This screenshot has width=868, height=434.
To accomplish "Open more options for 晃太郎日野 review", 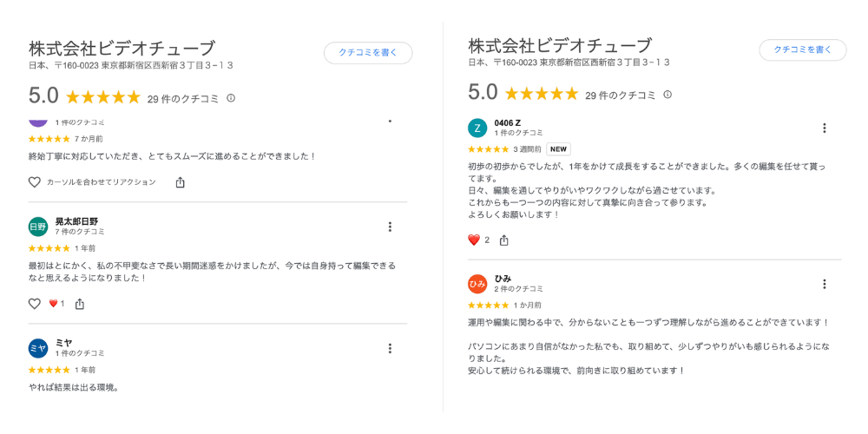I will 391,227.
